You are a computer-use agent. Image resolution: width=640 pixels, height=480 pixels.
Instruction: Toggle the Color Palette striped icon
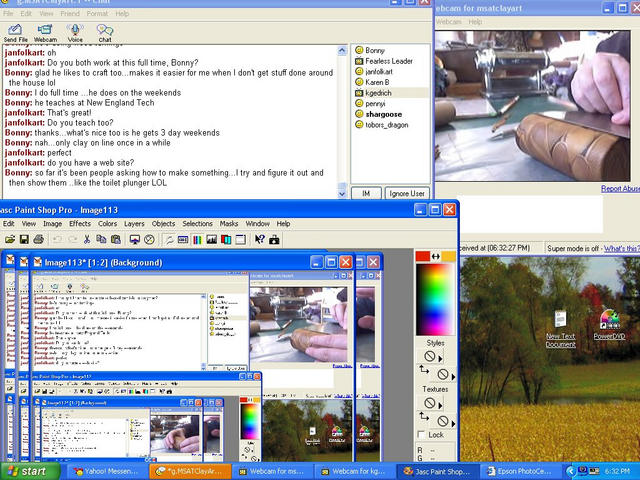tap(197, 239)
